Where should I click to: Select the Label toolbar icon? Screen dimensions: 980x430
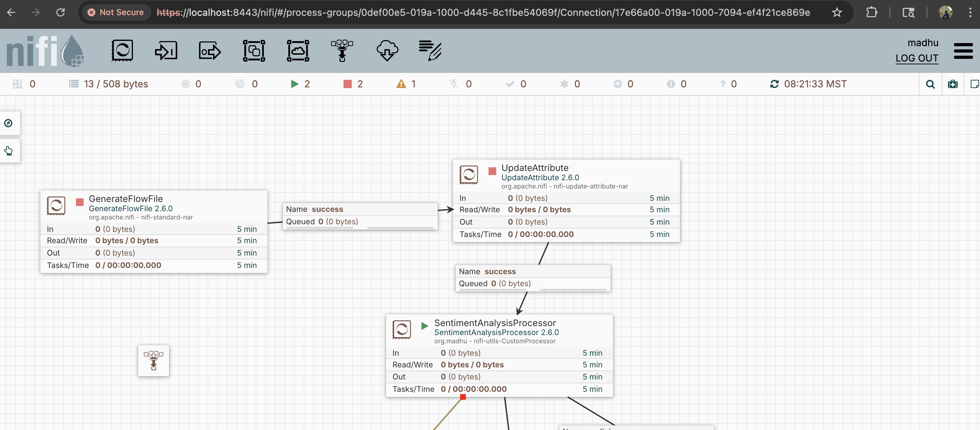pos(430,51)
